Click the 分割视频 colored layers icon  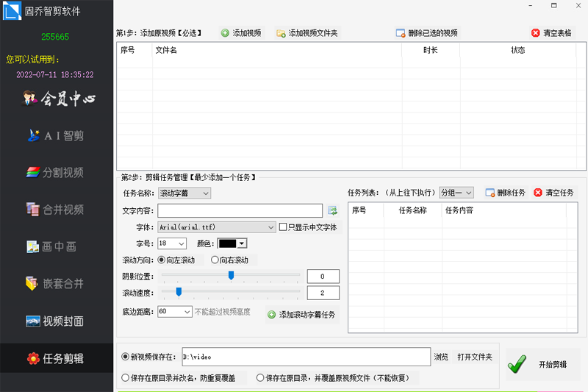[33, 172]
